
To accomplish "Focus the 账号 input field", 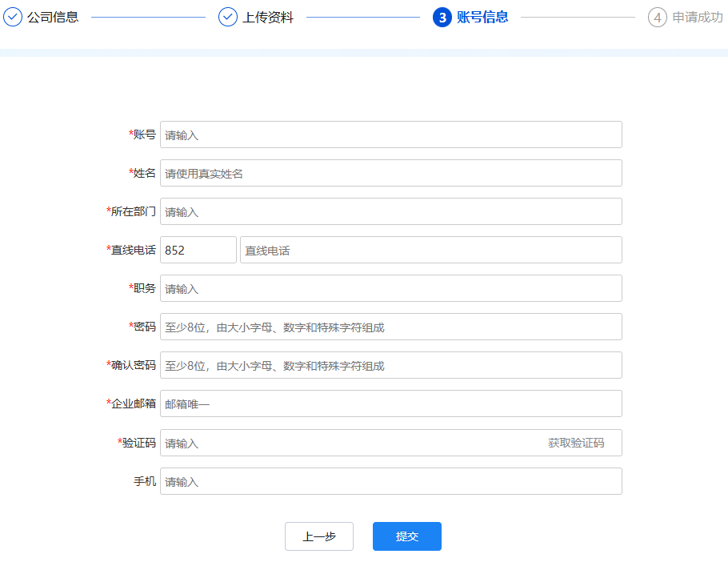I will pos(391,134).
